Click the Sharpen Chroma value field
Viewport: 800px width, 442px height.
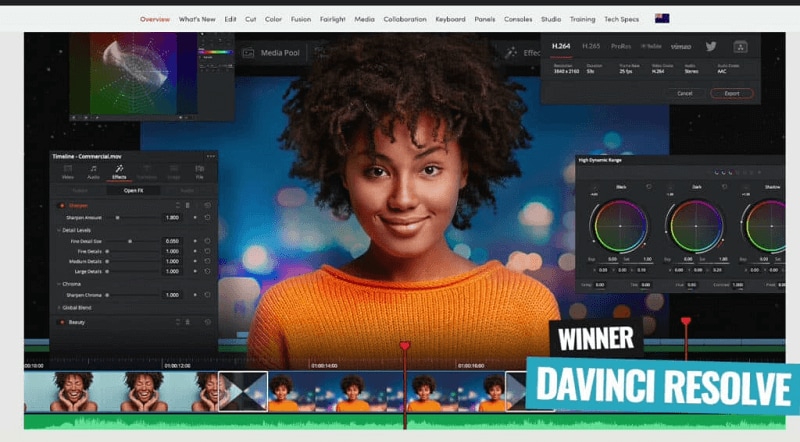click(172, 295)
